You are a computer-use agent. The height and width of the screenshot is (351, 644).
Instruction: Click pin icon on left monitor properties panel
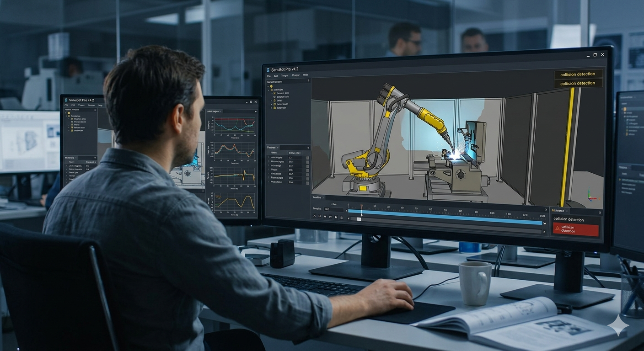point(95,158)
